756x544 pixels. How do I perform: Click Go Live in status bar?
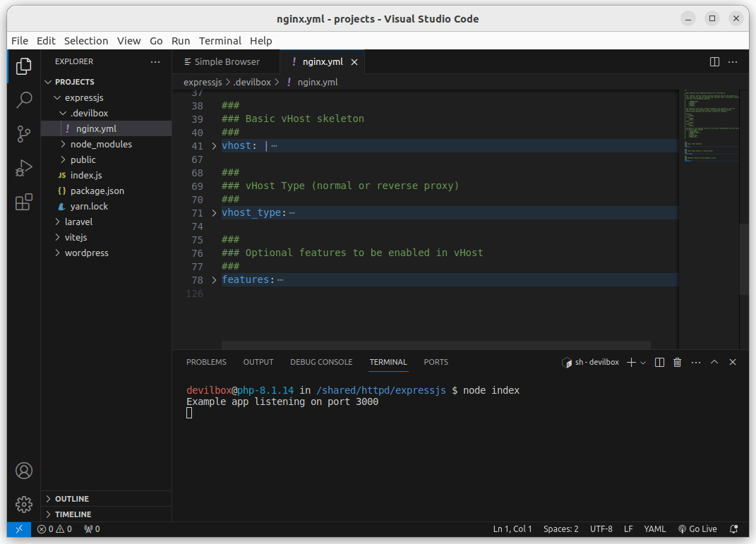[697, 529]
